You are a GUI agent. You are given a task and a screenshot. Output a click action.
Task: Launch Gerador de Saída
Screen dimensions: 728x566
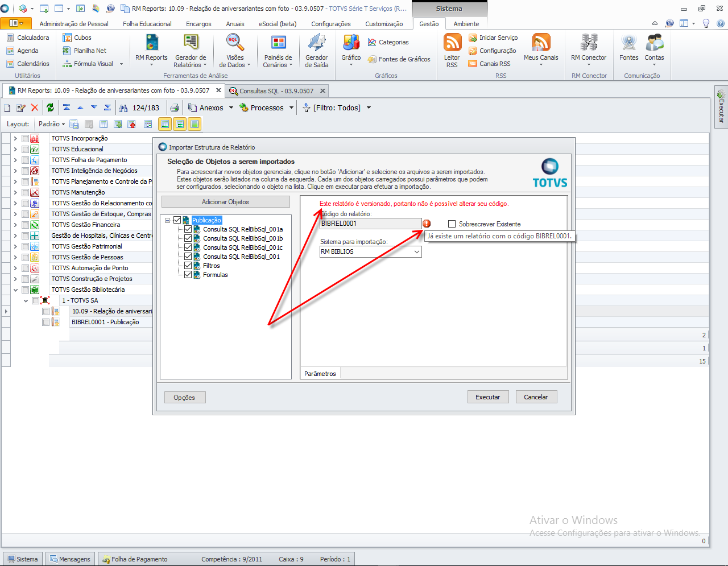coord(317,50)
